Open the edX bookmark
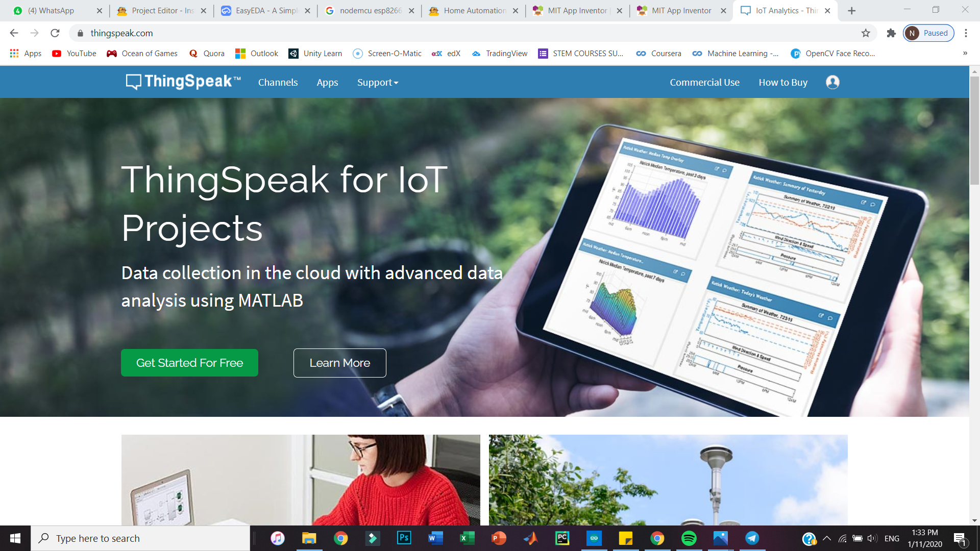 point(446,54)
